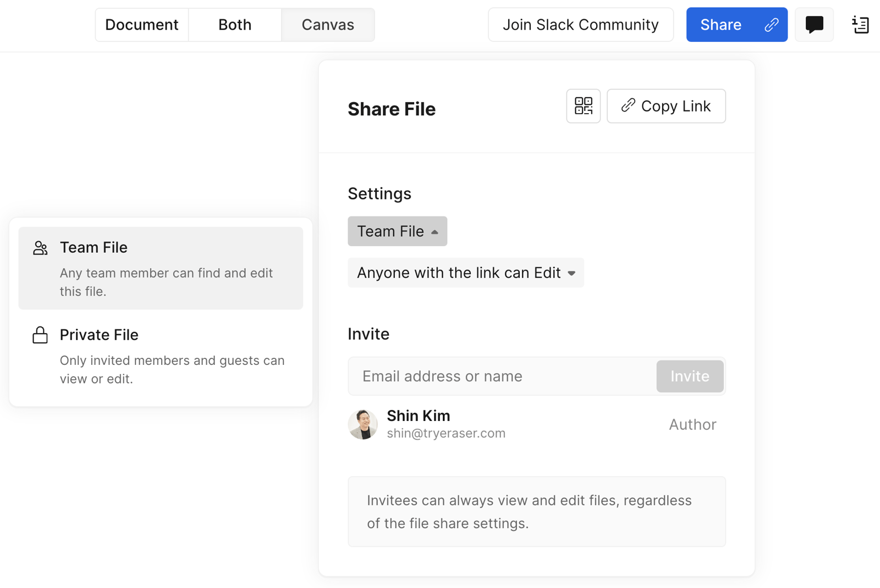The height and width of the screenshot is (588, 880).
Task: Open the document outline icon
Action: pyautogui.click(x=860, y=25)
